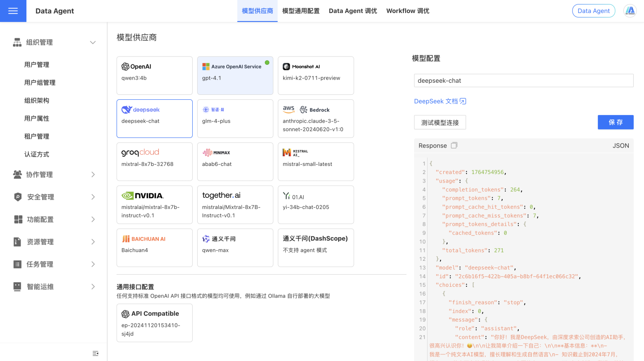Open the Workflow 调优 tab
Image resolution: width=644 pixels, height=361 pixels.
tap(407, 11)
